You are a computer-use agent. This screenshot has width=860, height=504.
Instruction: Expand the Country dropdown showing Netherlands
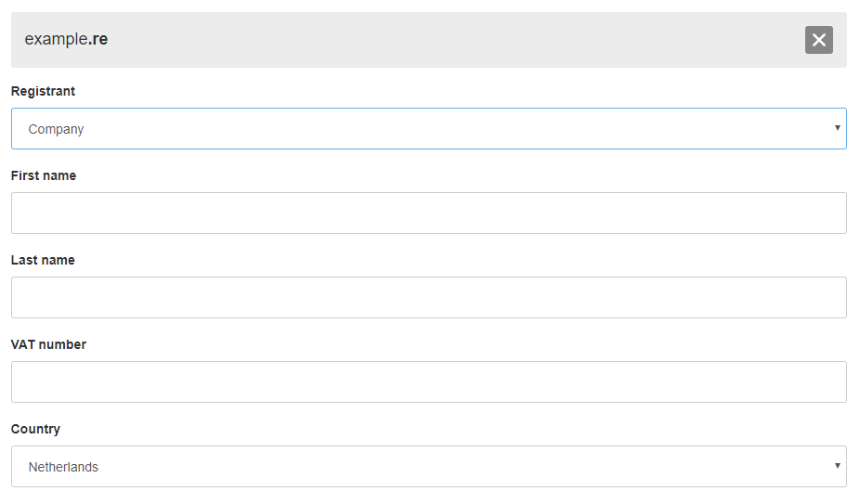(428, 466)
